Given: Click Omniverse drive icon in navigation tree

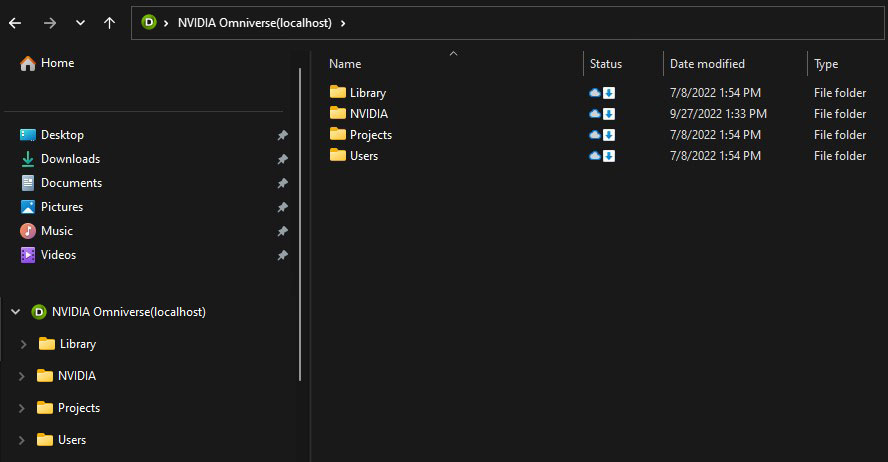Looking at the screenshot, I should click(x=39, y=312).
